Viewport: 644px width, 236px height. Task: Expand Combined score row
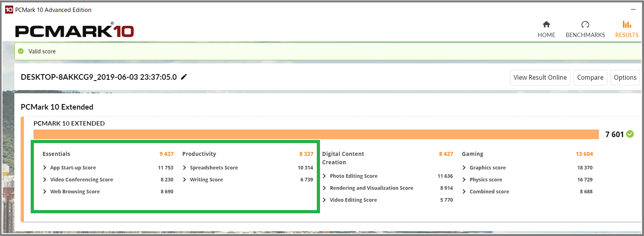click(x=464, y=192)
